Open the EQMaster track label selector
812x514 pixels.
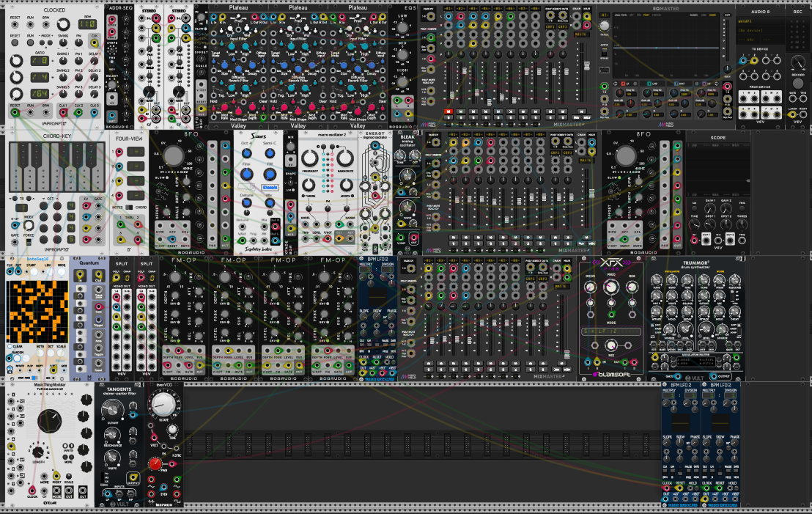604,15
